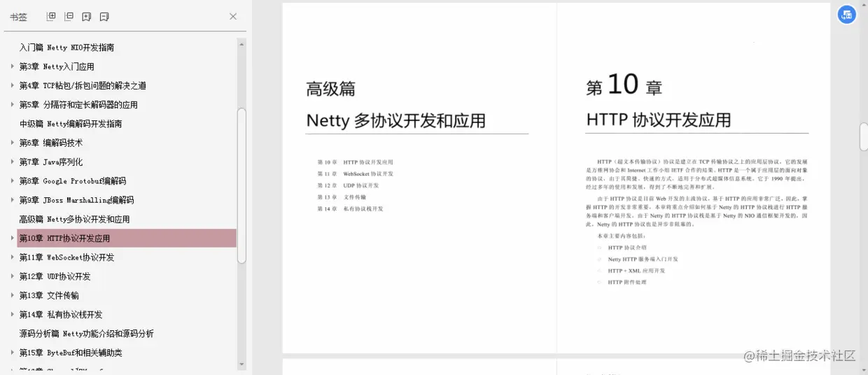Viewport: 868px width, 375px height.
Task: Click the delete bookmark icon
Action: pos(104,16)
